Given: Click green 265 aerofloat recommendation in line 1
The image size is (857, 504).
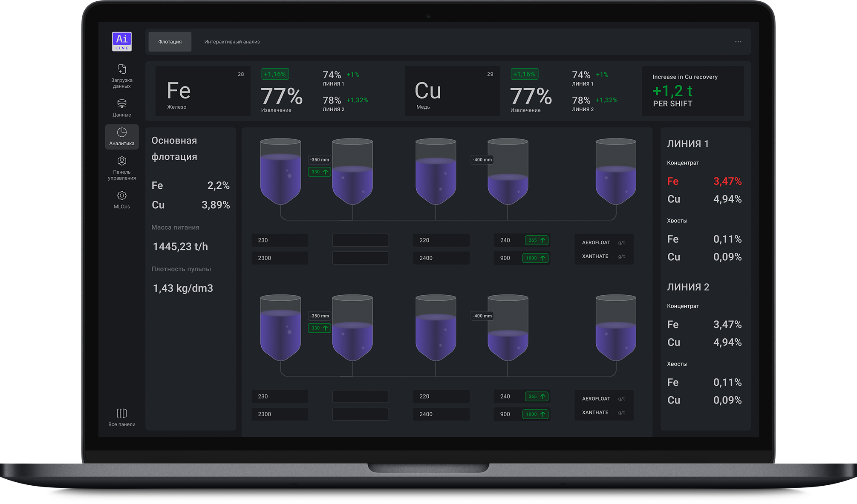Looking at the screenshot, I should 537,240.
